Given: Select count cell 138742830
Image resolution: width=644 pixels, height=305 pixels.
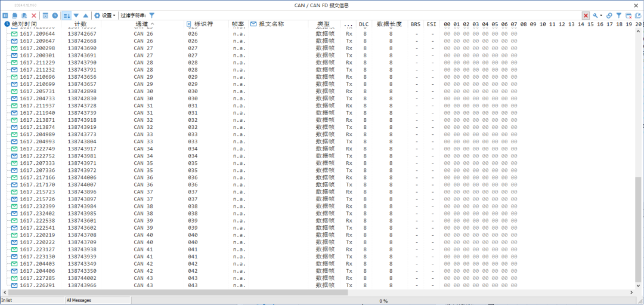Looking at the screenshot, I should tap(82, 98).
